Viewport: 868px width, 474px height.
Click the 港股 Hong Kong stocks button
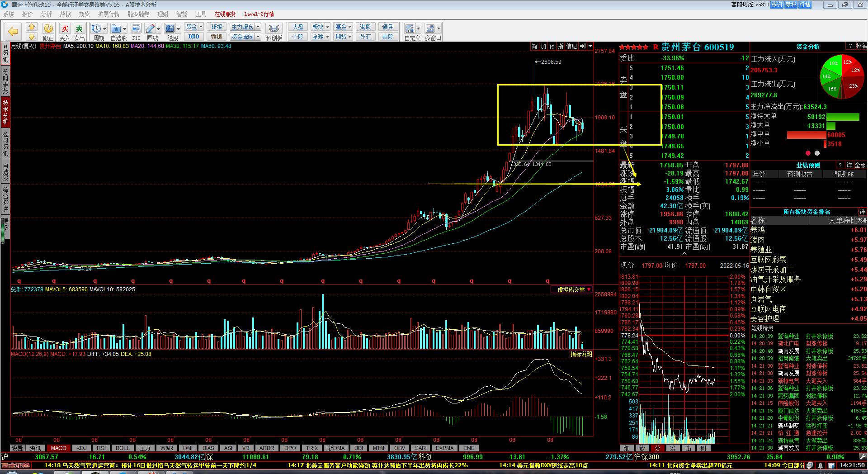(365, 27)
